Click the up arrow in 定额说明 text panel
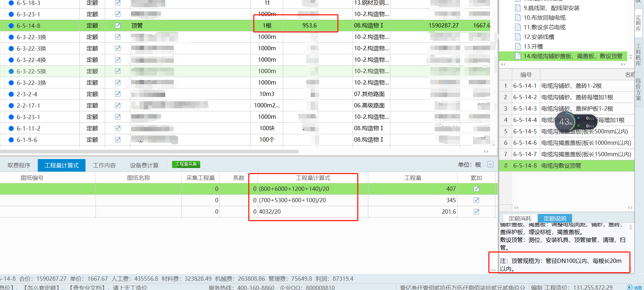 tap(630, 227)
